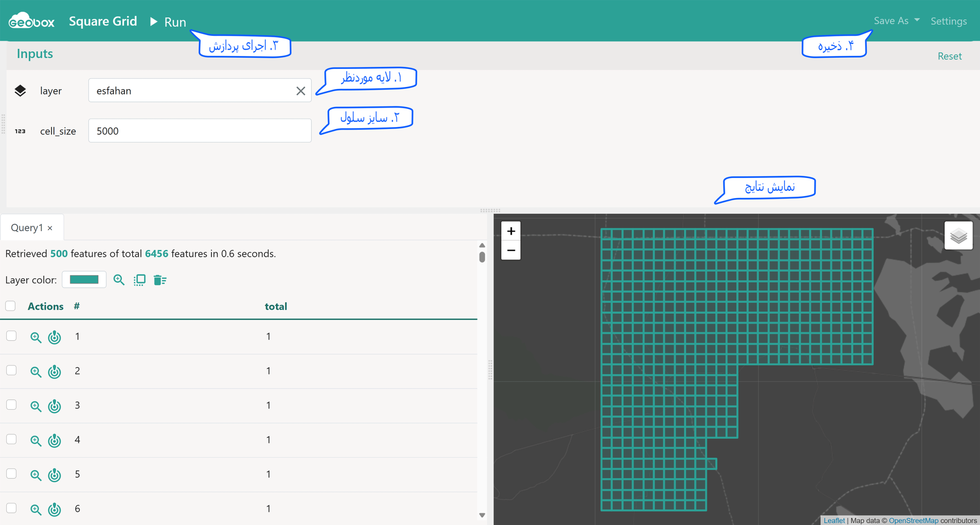The width and height of the screenshot is (980, 525).
Task: Flash row 2 feature on map
Action: point(54,371)
